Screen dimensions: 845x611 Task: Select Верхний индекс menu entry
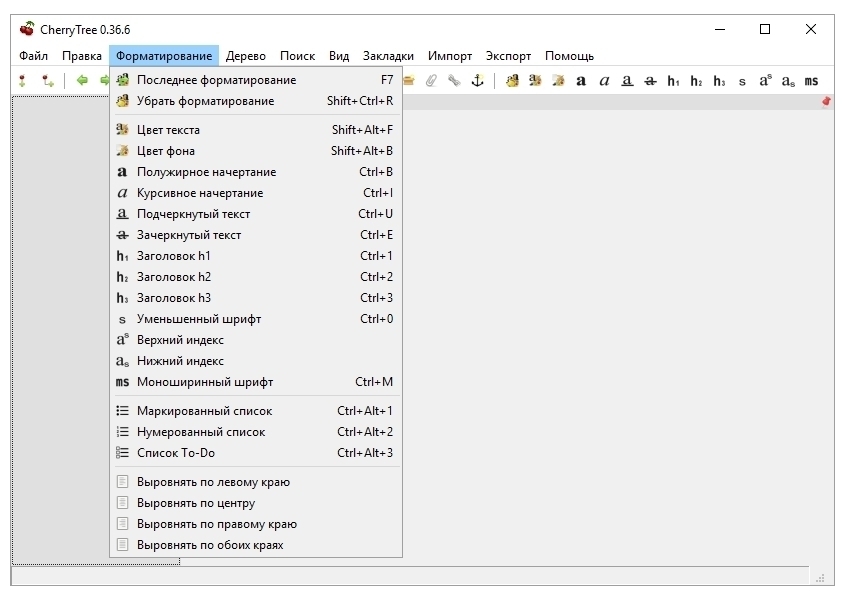point(255,340)
